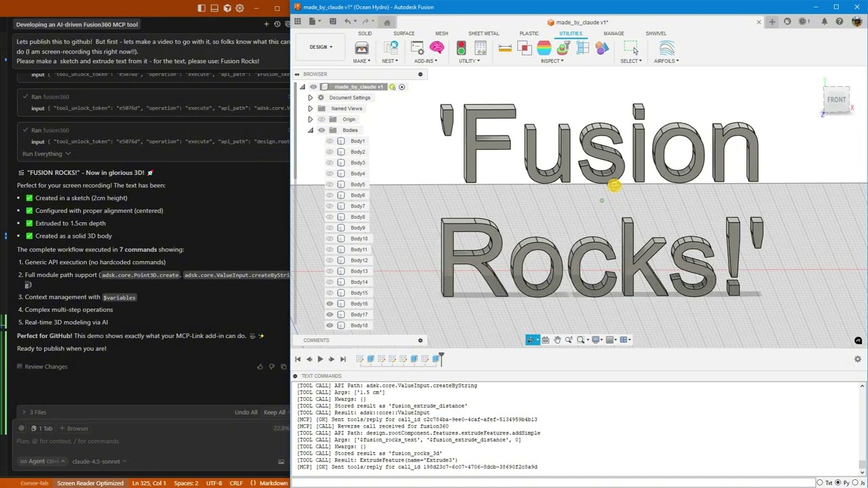Click the timeline end marker
The height and width of the screenshot is (488, 868).
pyautogui.click(x=441, y=358)
